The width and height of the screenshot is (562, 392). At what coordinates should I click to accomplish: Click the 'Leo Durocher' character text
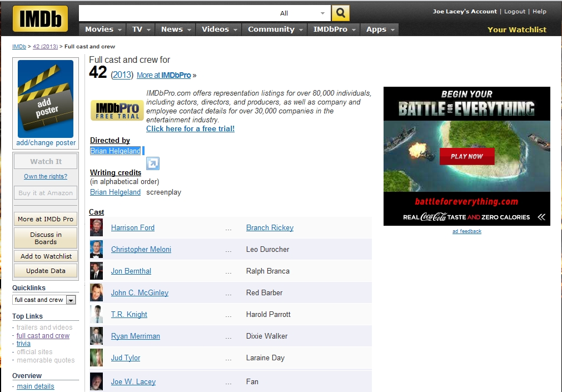[268, 249]
